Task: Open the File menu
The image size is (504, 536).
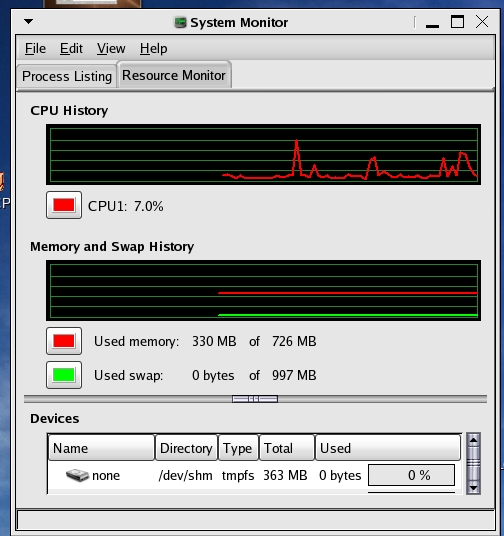Action: click(35, 49)
